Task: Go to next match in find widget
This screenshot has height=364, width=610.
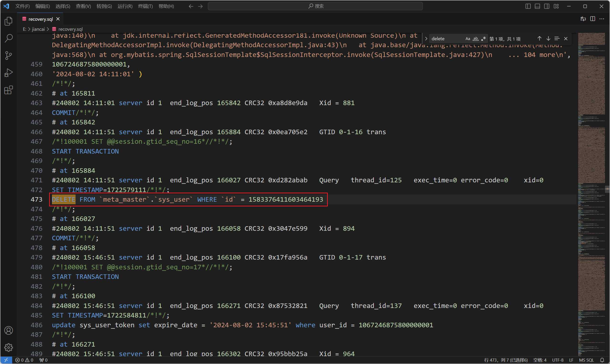Action: (x=548, y=39)
